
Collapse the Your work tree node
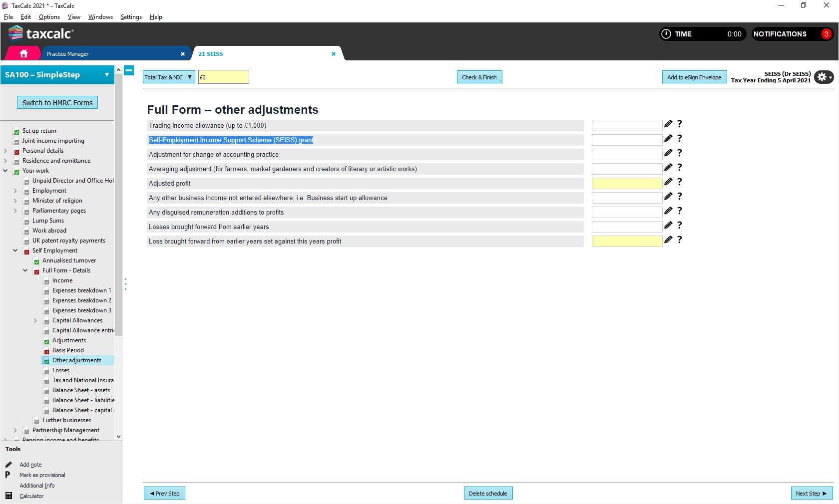(5, 171)
